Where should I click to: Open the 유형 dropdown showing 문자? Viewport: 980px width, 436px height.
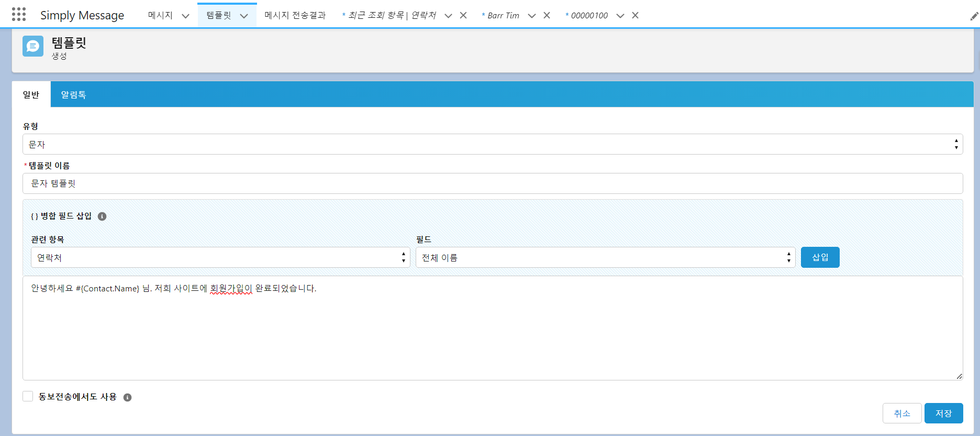click(492, 144)
